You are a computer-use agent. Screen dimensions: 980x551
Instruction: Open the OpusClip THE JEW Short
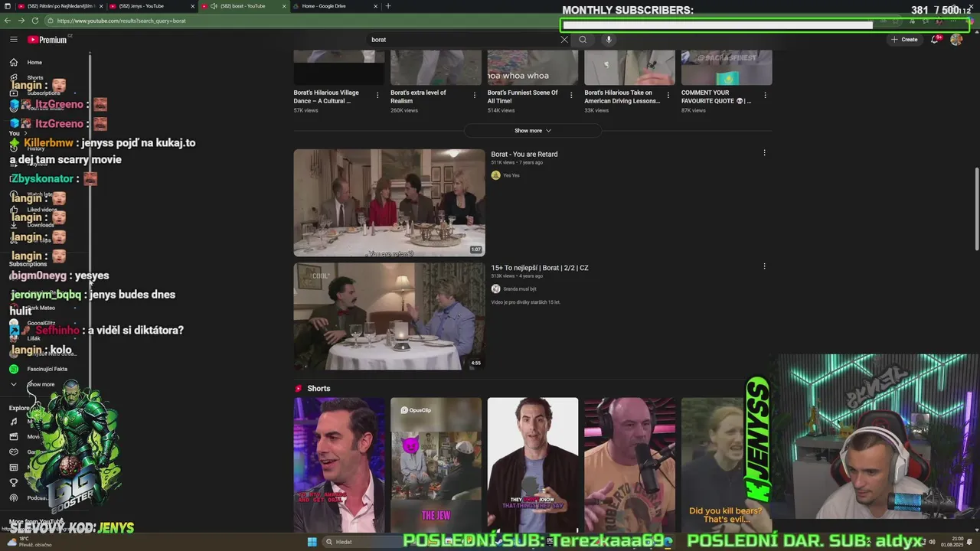tap(436, 465)
